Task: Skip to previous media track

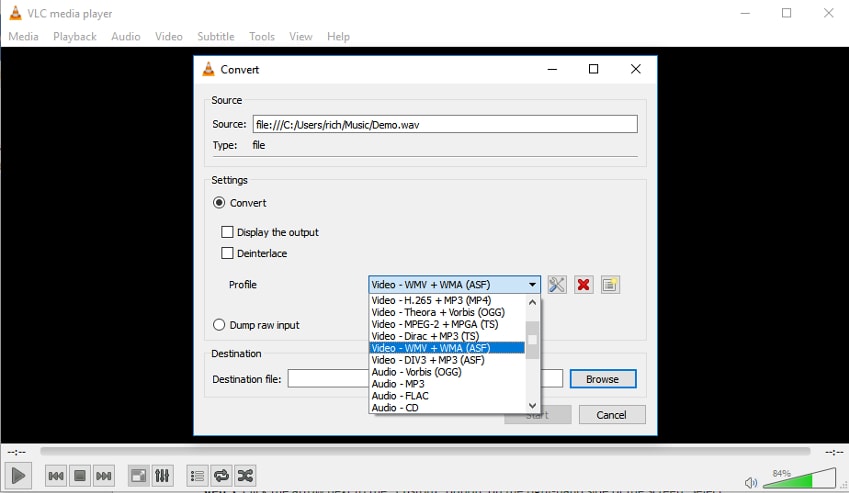Action: pos(56,476)
